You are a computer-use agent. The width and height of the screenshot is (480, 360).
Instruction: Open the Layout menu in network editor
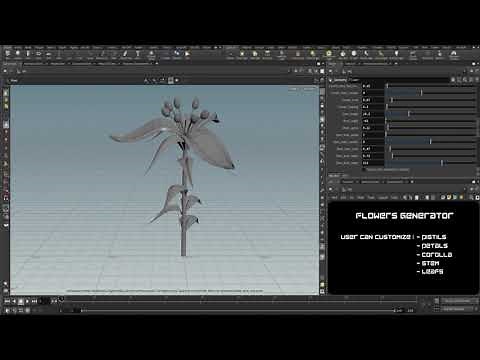383,198
